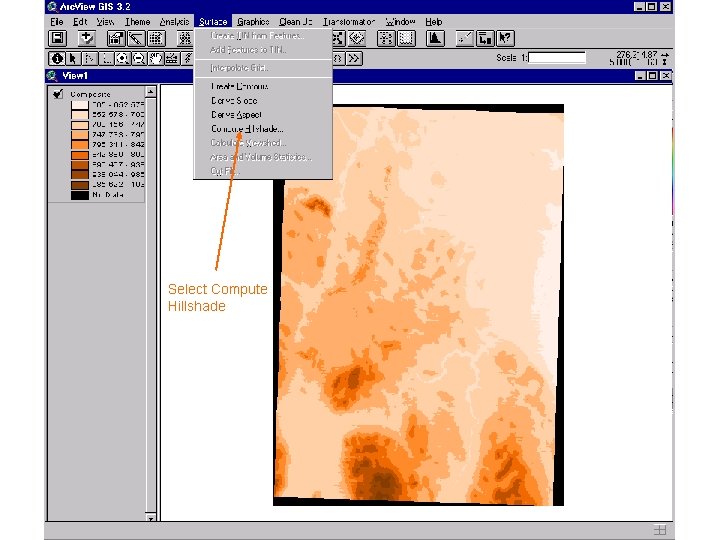Click the darkest brown legend swatch
The height and width of the screenshot is (540, 720).
pyautogui.click(x=80, y=185)
